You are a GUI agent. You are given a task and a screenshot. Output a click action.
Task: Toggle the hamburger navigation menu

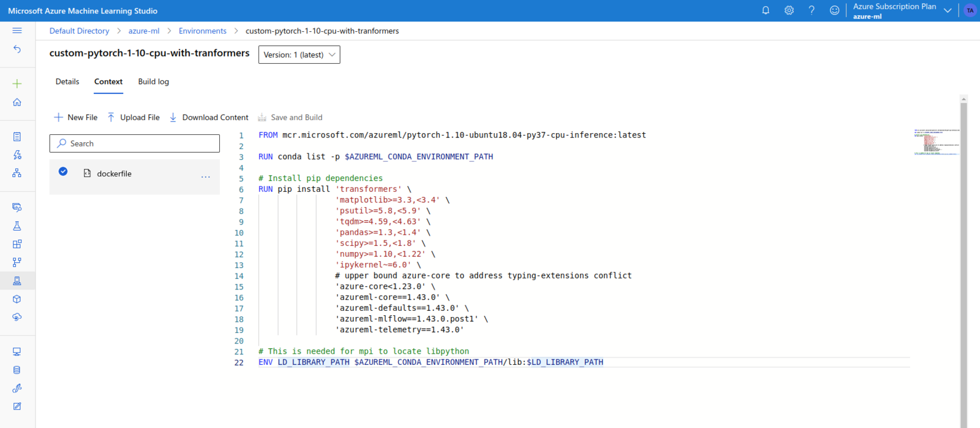point(17,30)
